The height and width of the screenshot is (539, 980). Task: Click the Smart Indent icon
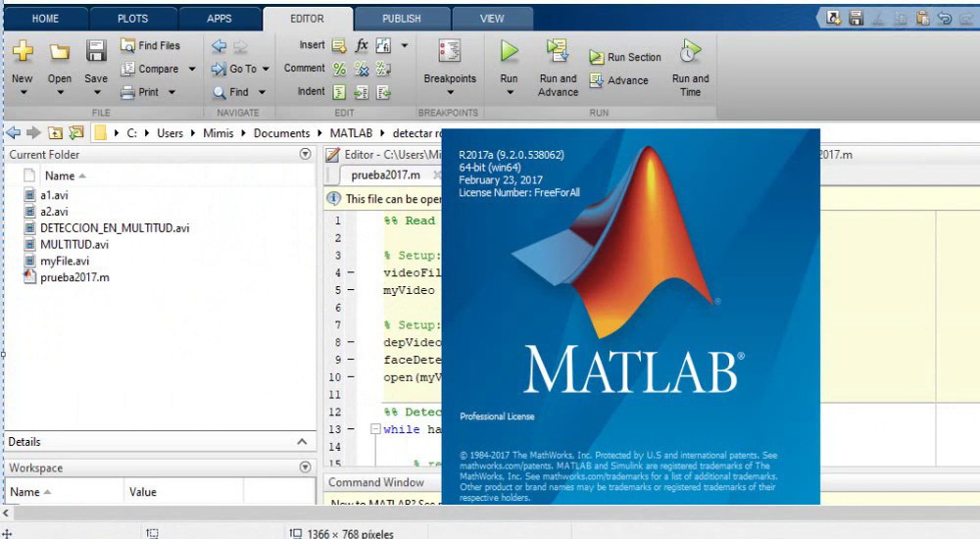[x=339, y=92]
